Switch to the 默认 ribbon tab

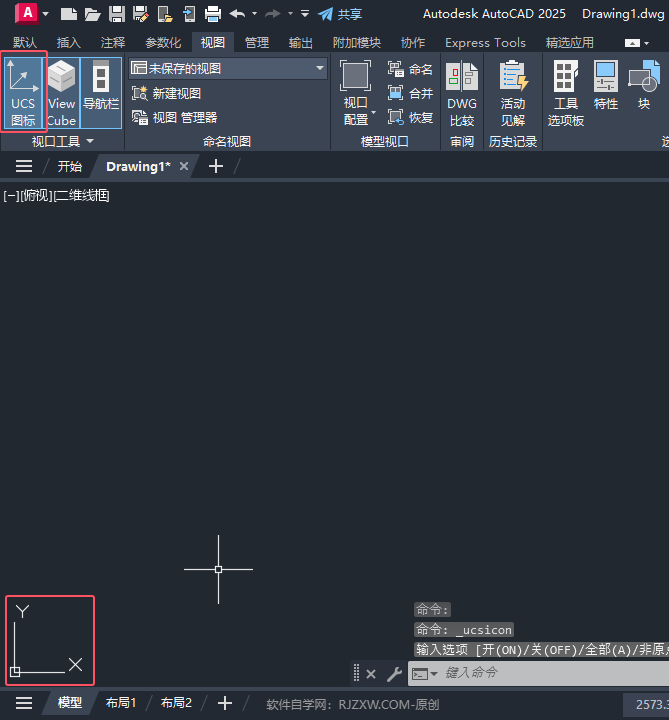point(25,43)
